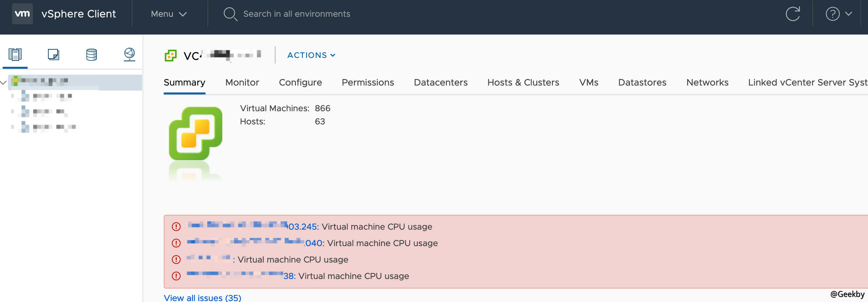This screenshot has width=868, height=302.
Task: Click the VMware vm logo icon
Action: pyautogui.click(x=22, y=14)
